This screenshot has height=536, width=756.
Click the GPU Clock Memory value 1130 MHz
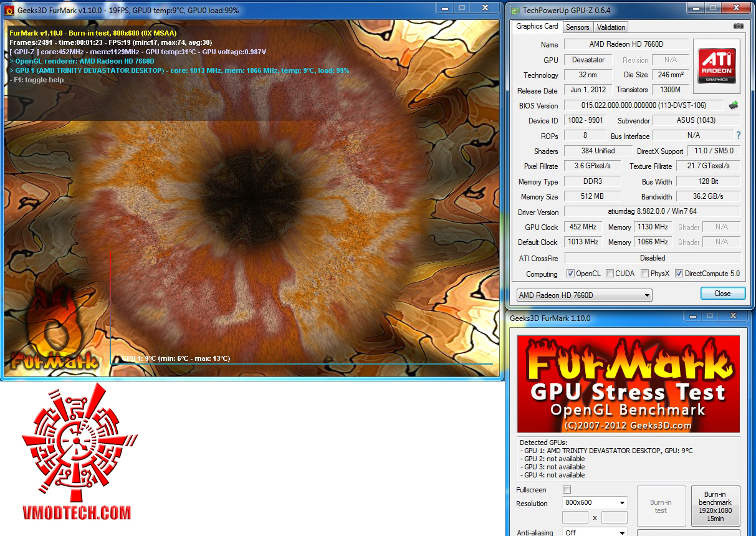tap(653, 227)
